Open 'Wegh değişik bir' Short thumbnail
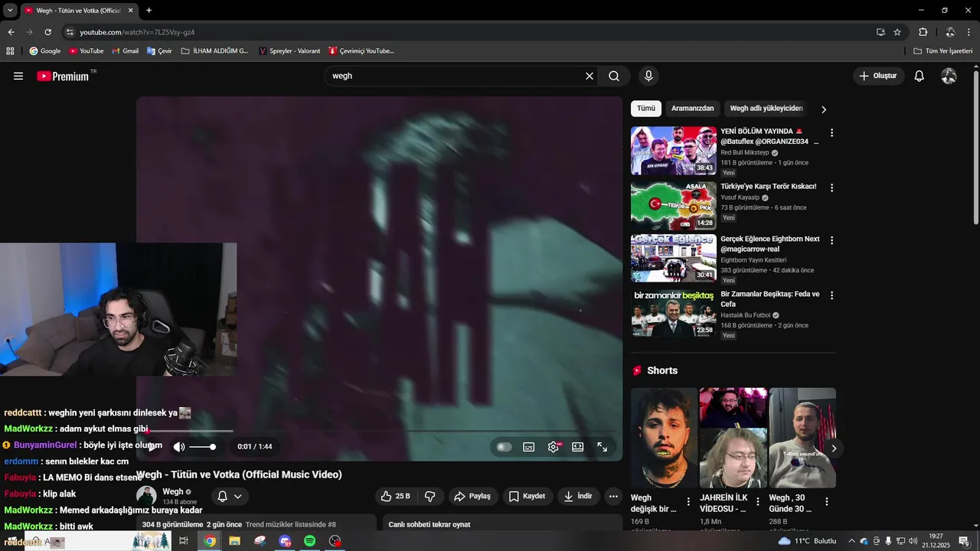980x551 pixels. click(664, 438)
